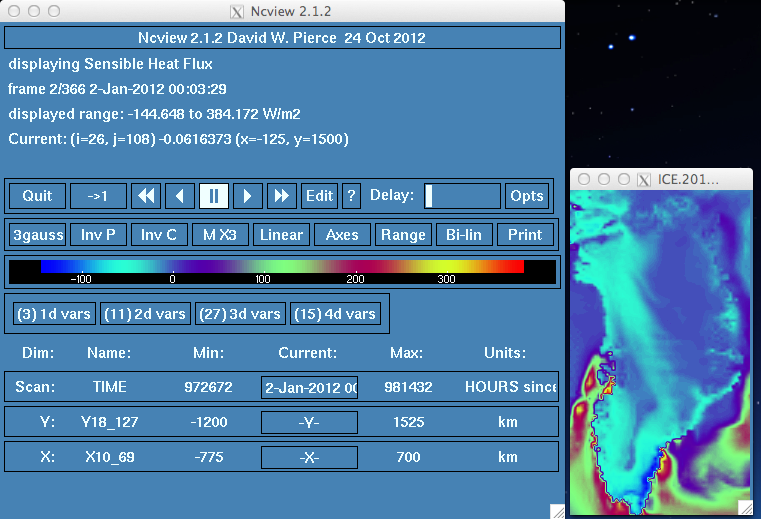Step back one frame with left arrow
The height and width of the screenshot is (519, 761).
pyautogui.click(x=179, y=196)
